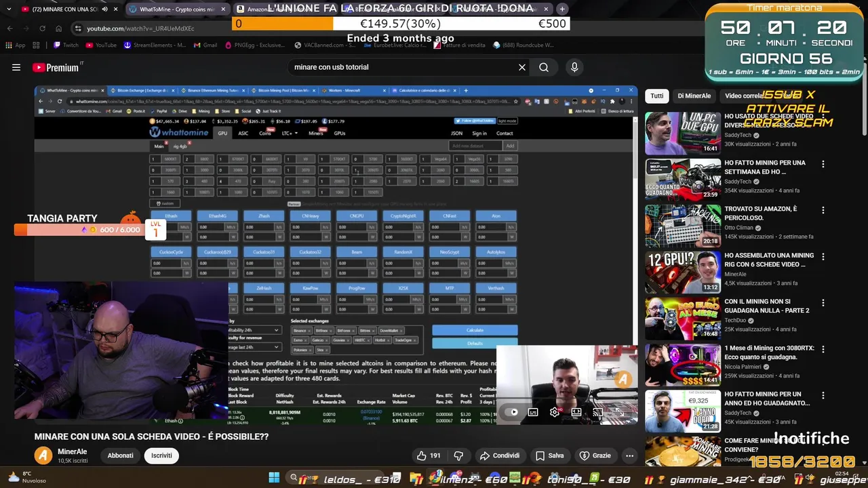Open taskbar search magnifier
Screen dimensions: 868x488
(x=294, y=478)
